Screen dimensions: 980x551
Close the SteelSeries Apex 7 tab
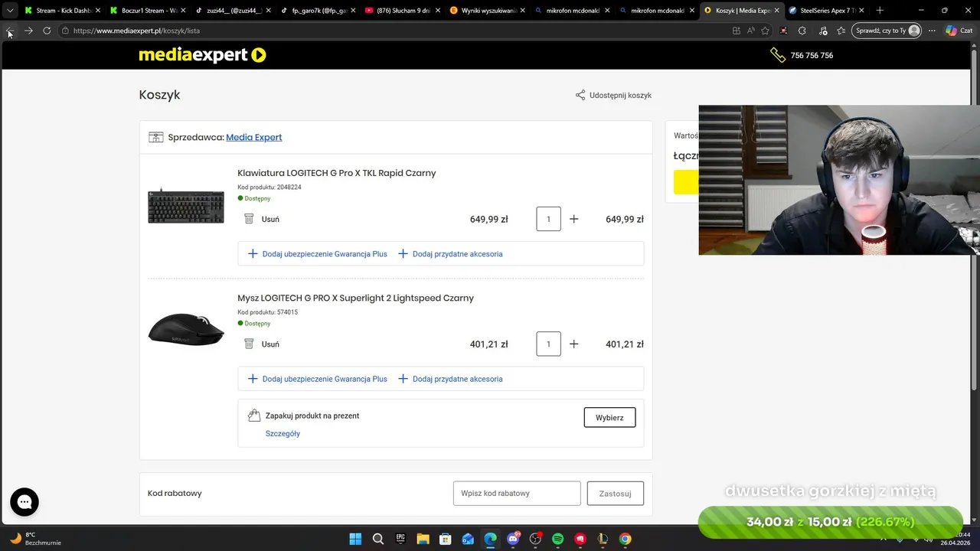861,11
